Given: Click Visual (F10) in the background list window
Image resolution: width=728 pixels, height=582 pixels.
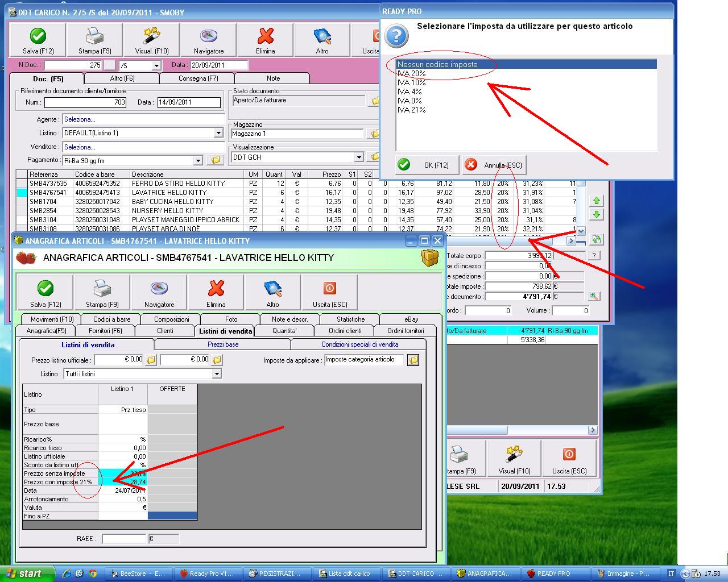Looking at the screenshot, I should click(515, 458).
